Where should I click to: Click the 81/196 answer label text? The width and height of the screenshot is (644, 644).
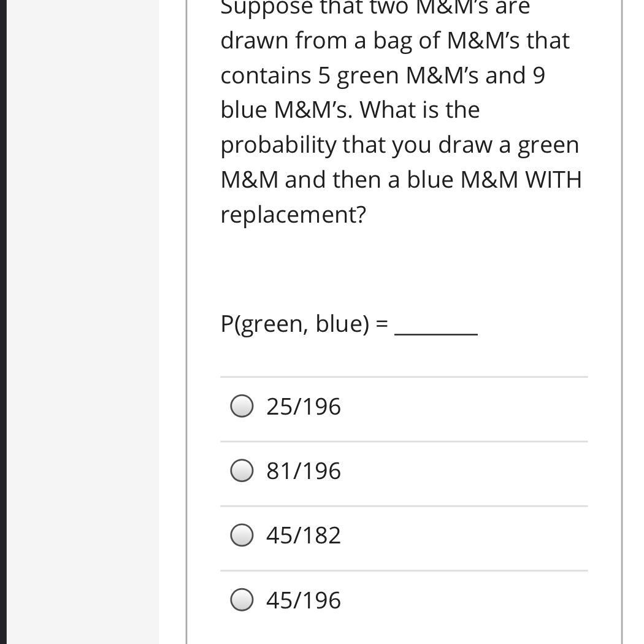point(303,471)
